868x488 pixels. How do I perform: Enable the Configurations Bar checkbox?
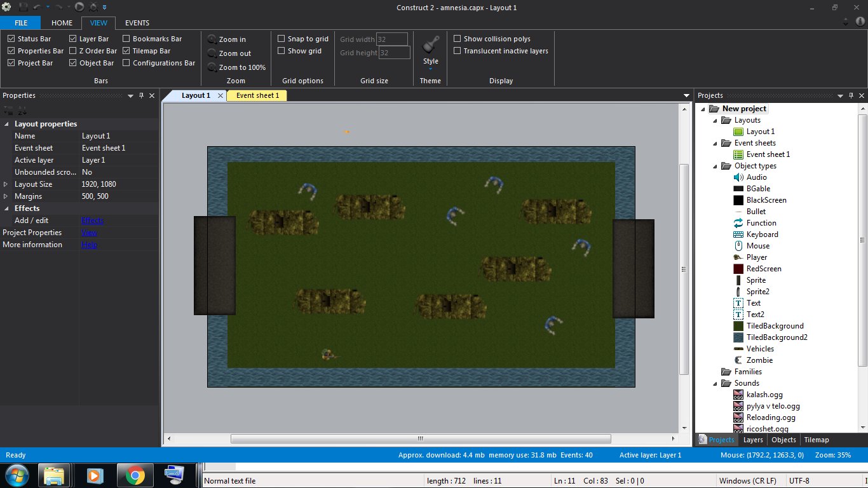(x=126, y=63)
